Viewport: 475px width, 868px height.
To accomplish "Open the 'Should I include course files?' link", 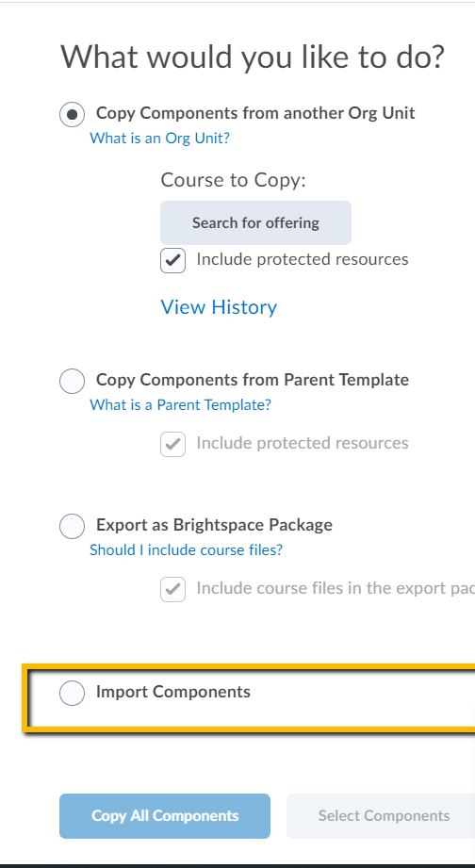I will tap(186, 549).
